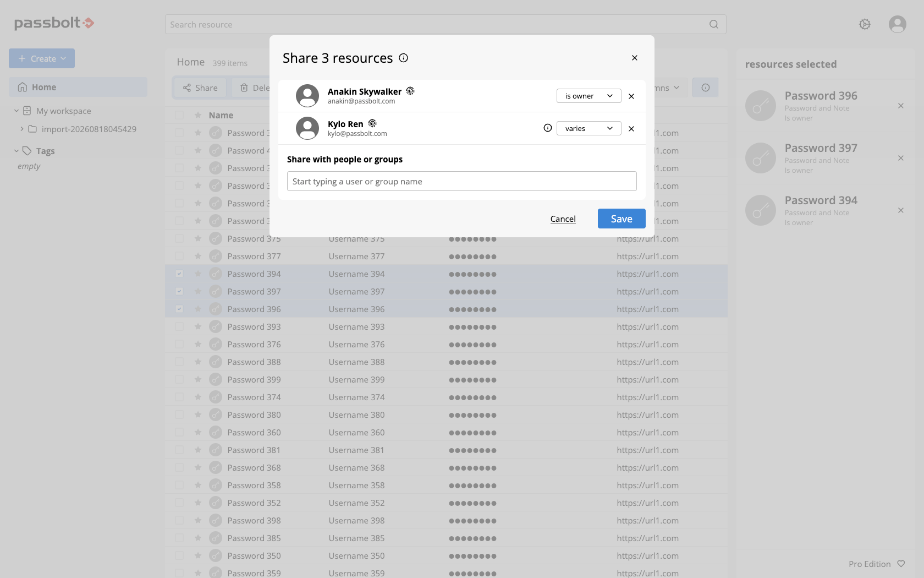Open the import-20260818045429 folder

click(89, 129)
